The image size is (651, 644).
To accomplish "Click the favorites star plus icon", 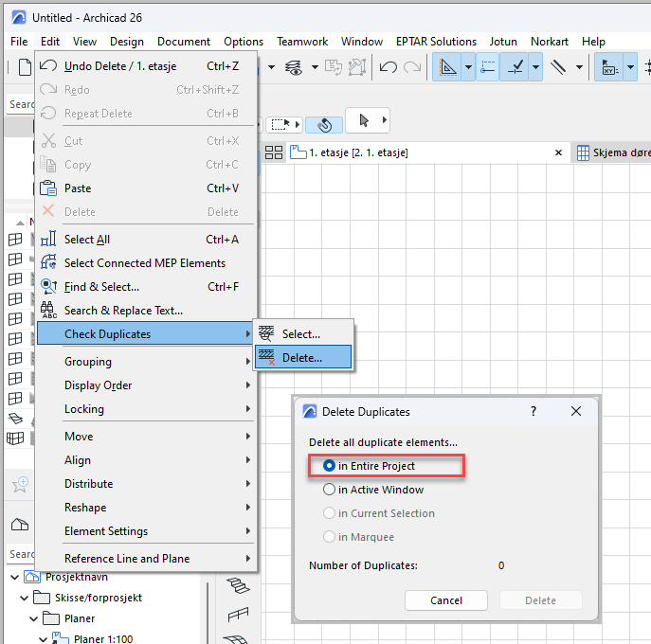I will click(x=20, y=484).
